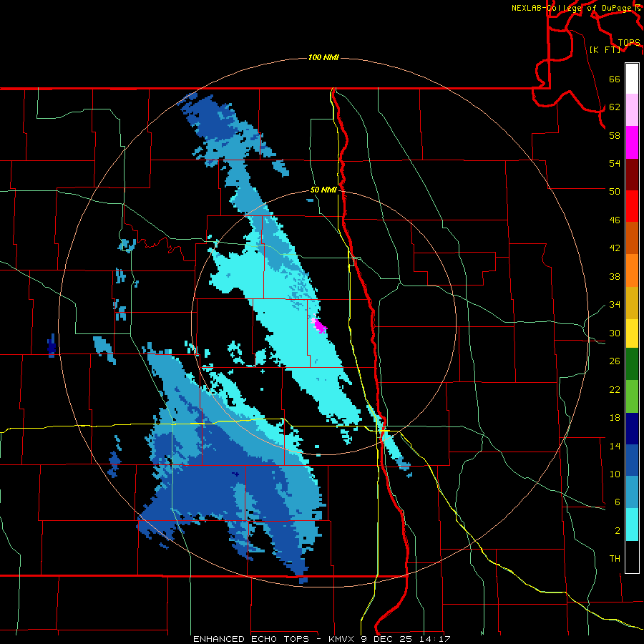Click the light pink 62 kft legend swatch
The image size is (644, 644).
tap(632, 110)
